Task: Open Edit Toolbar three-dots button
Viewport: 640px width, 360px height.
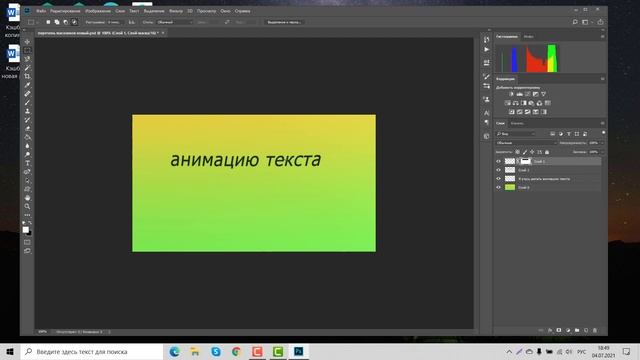Action: (27, 215)
